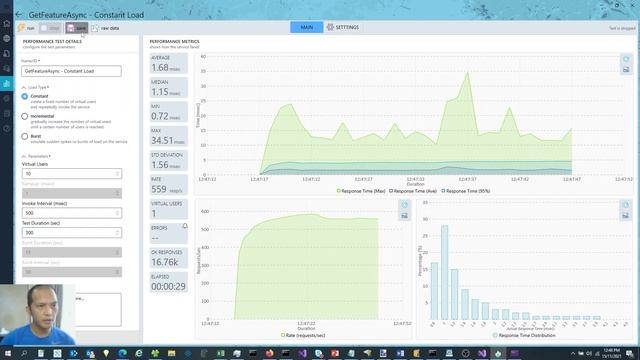Click the ELAPSED 00:00:29 tile
This screenshot has width=640, height=360.
point(169,282)
